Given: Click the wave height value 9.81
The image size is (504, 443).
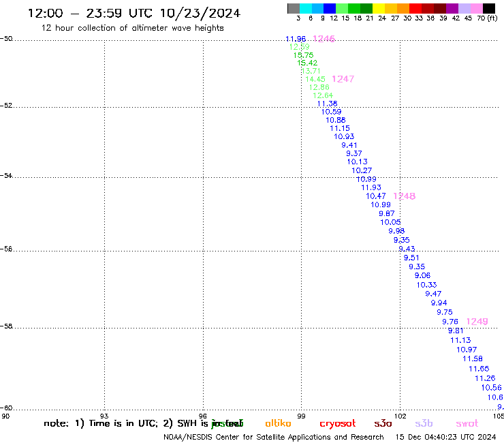Looking at the screenshot, I should click(456, 331).
